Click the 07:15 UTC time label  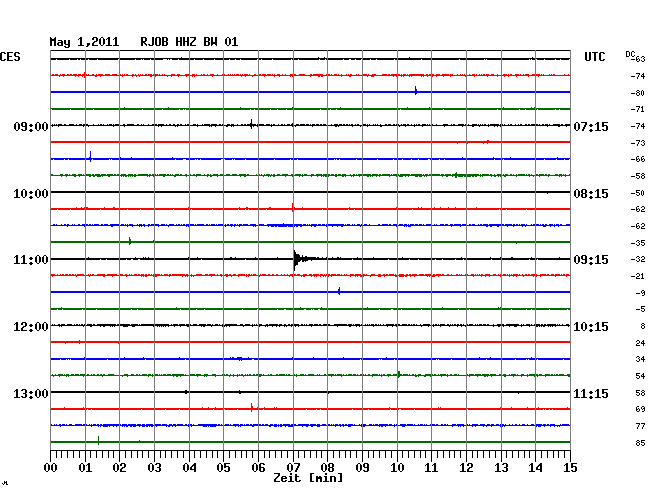pos(591,127)
